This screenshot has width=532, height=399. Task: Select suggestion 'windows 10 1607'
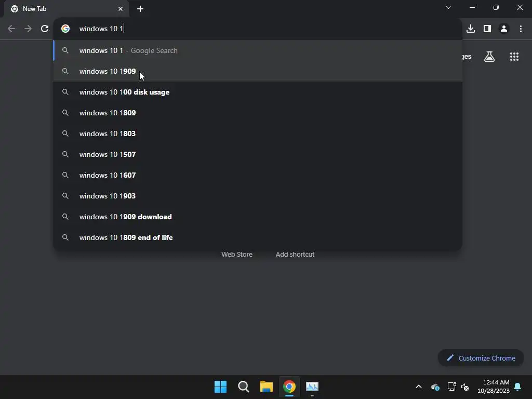tap(258, 175)
